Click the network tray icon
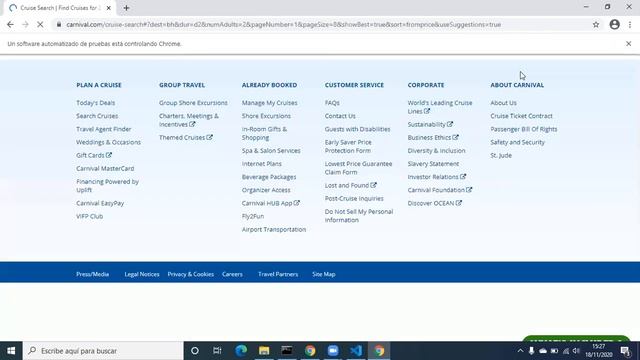640x360 pixels. point(566,351)
